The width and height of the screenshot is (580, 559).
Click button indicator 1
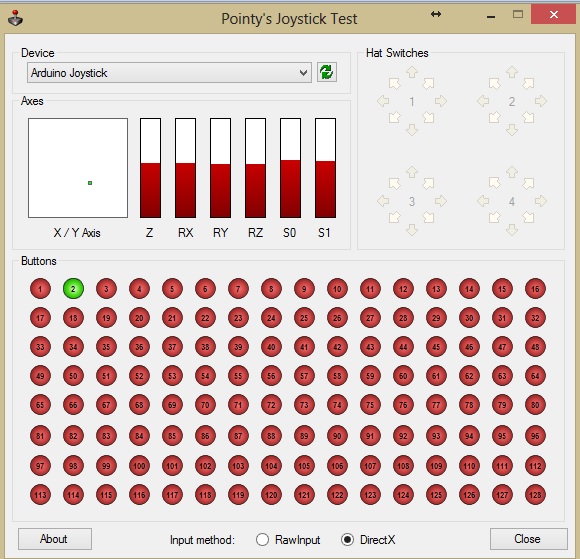(x=40, y=289)
